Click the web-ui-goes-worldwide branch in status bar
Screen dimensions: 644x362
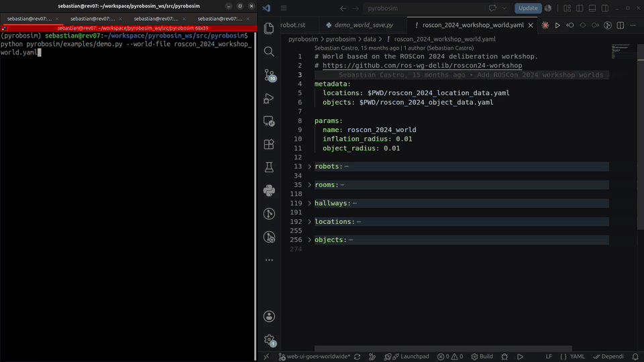point(314,357)
